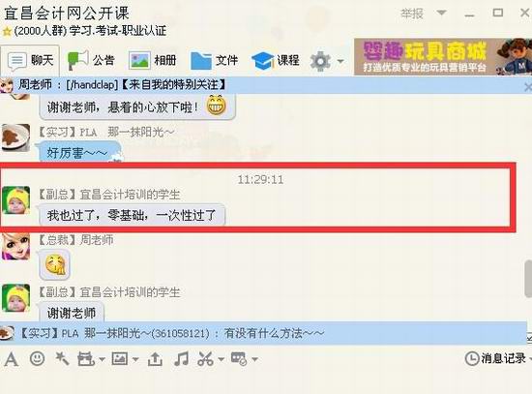
Task: Click the magic emoticon wand icon
Action: [x=62, y=358]
